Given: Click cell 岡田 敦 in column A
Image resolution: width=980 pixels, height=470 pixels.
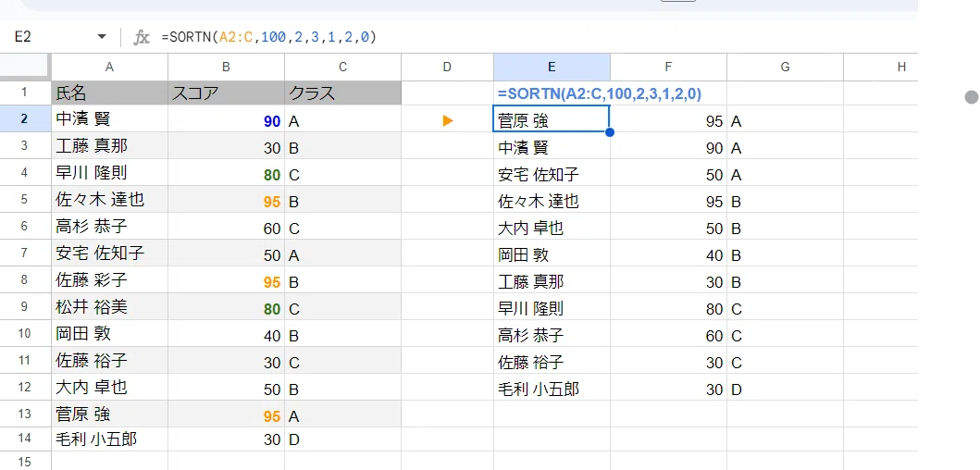Looking at the screenshot, I should click(x=109, y=334).
